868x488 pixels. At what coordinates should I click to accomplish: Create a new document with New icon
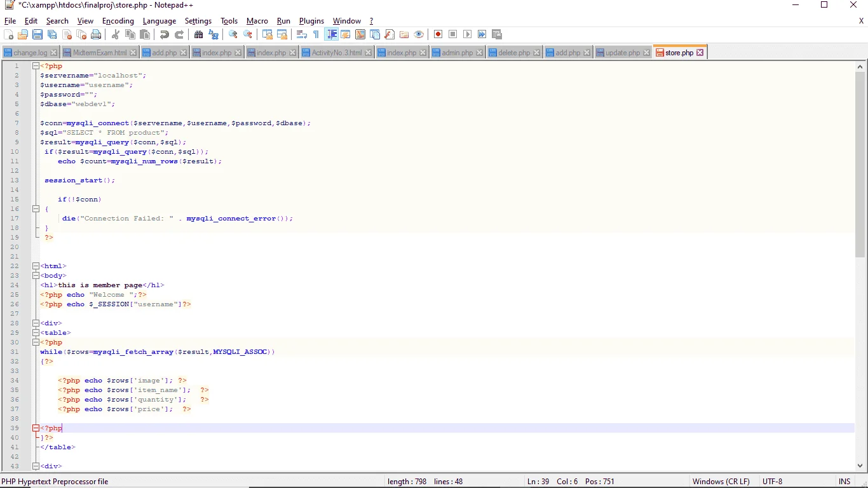(x=8, y=34)
